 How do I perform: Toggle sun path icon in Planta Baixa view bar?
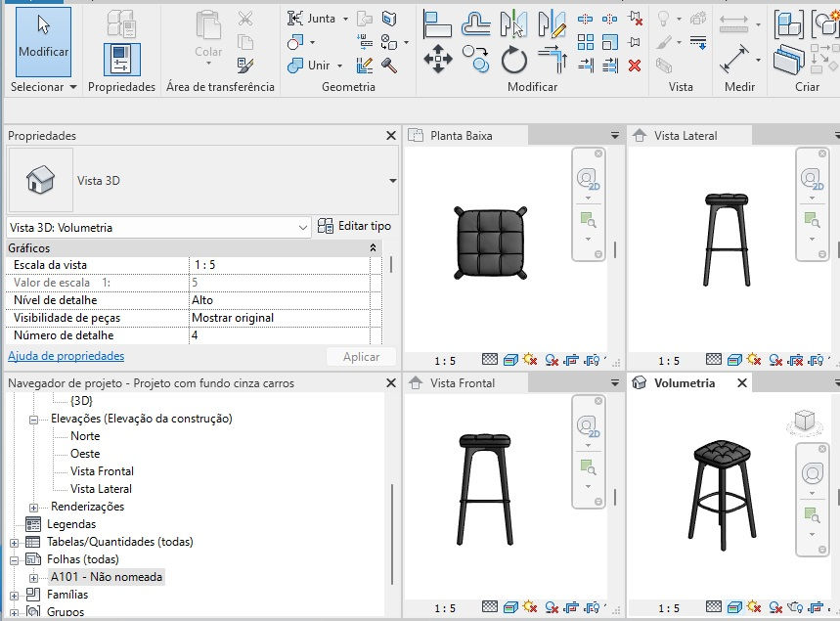click(530, 360)
